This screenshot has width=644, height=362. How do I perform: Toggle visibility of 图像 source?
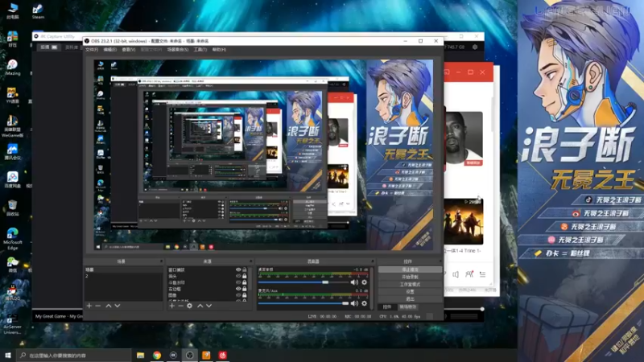[x=238, y=295]
